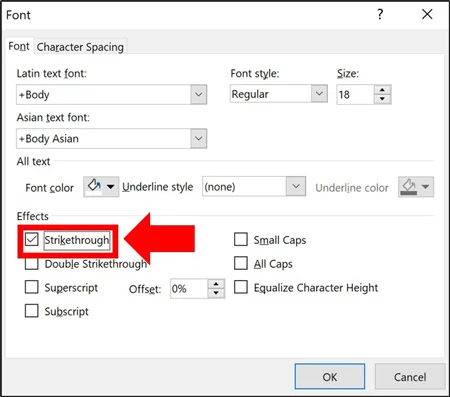This screenshot has width=450, height=397.
Task: Enable the Superscript checkbox
Action: pos(32,287)
